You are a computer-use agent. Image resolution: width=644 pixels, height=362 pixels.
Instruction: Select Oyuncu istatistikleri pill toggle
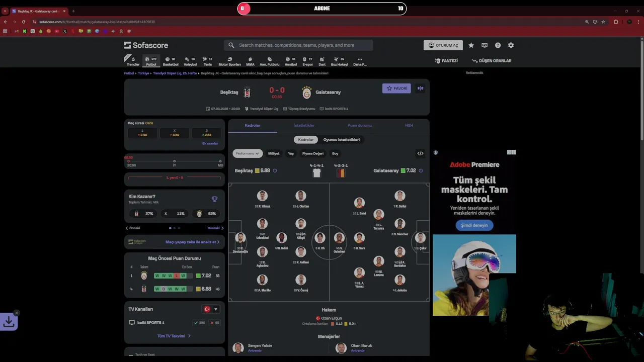click(x=342, y=140)
